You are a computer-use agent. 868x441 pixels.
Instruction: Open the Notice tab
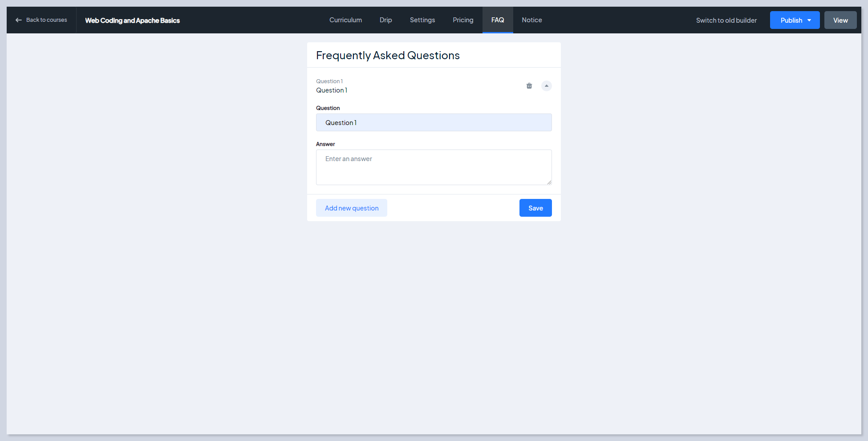[531, 20]
